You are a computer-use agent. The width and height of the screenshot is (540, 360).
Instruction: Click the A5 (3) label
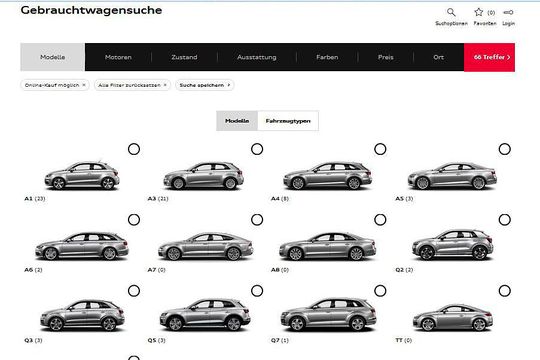click(x=404, y=199)
